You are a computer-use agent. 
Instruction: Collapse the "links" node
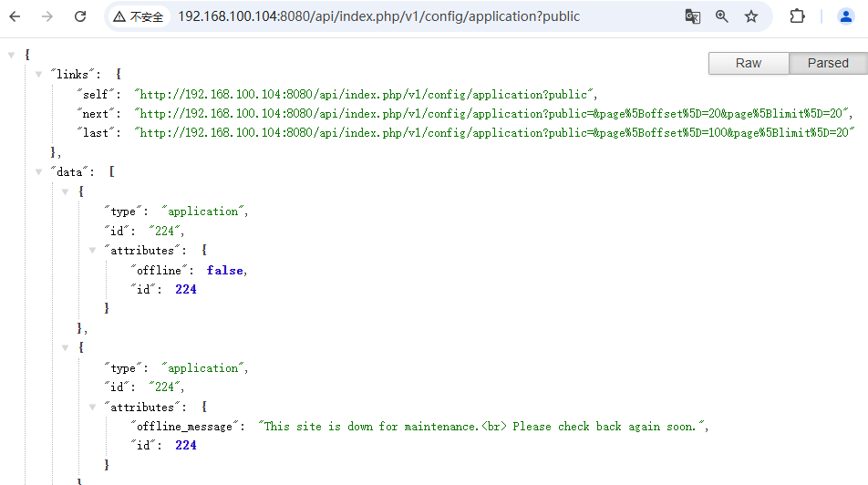(37, 74)
